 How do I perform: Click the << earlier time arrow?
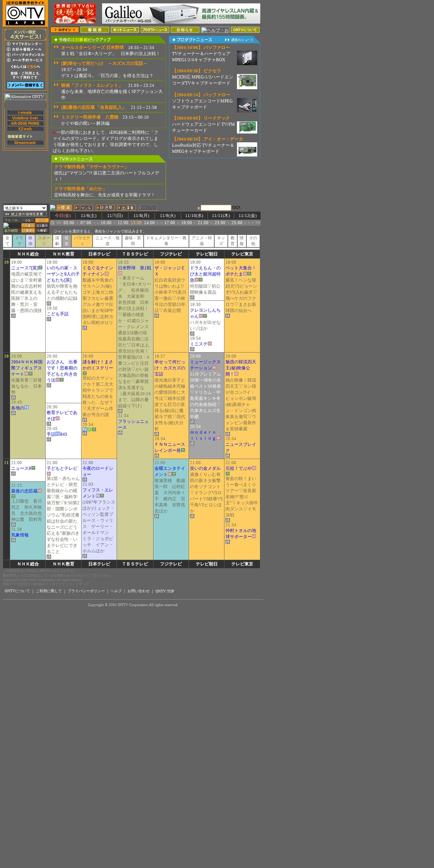click(59, 223)
